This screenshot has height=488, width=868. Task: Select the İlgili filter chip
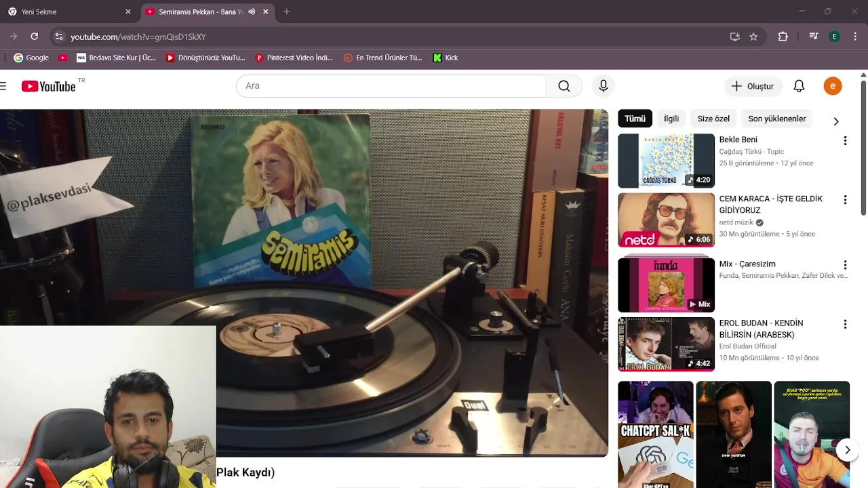click(671, 119)
